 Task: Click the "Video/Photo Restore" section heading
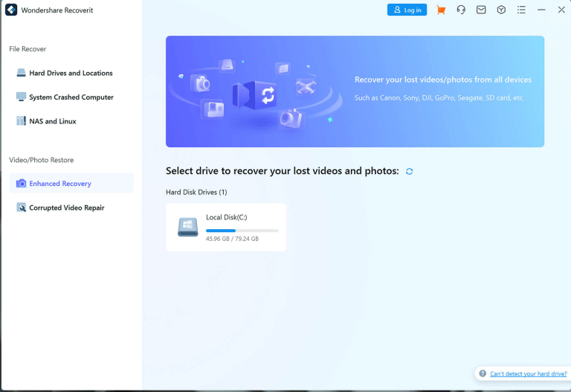click(x=41, y=160)
